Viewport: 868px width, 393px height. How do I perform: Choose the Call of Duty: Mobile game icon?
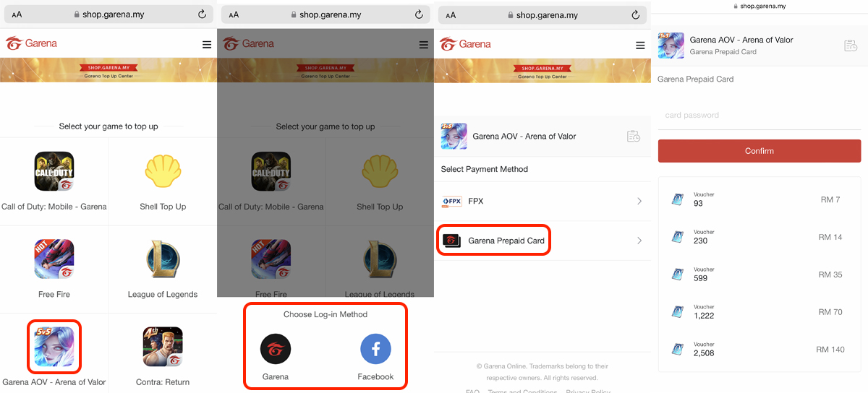(x=54, y=171)
